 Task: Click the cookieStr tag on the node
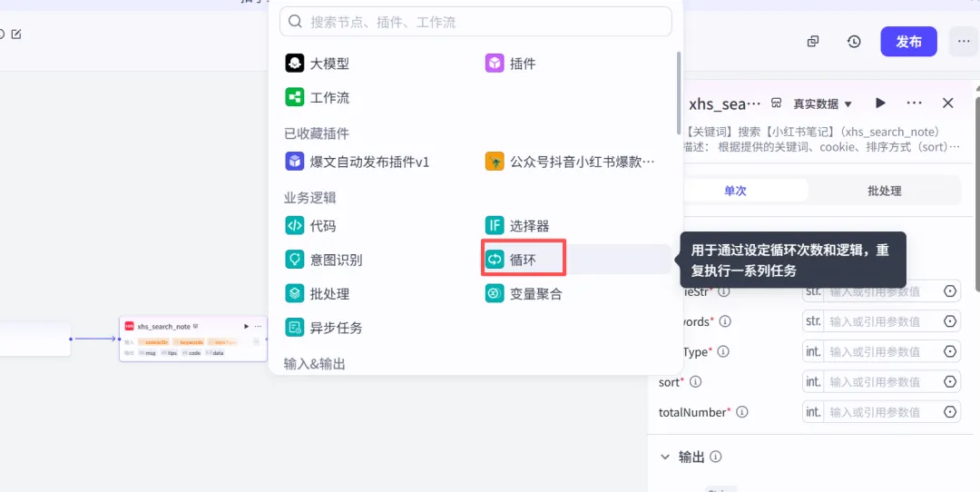[x=153, y=342]
